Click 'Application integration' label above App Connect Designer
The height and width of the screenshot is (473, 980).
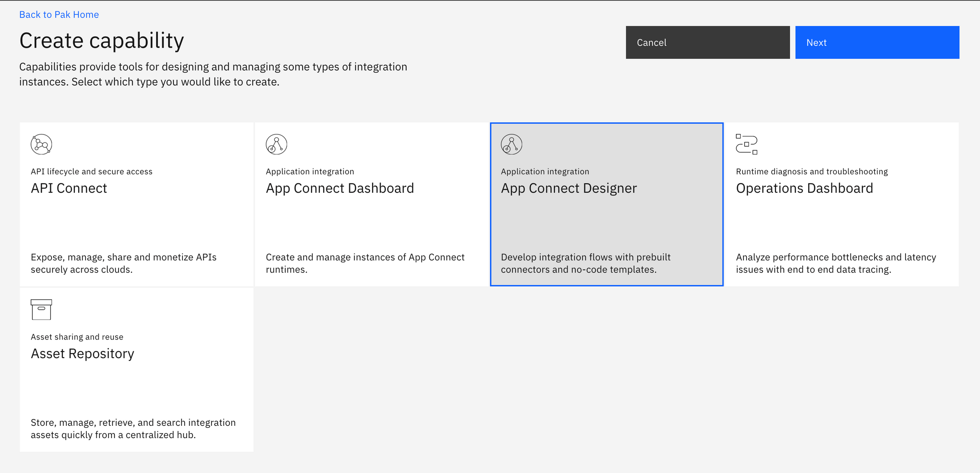coord(545,171)
